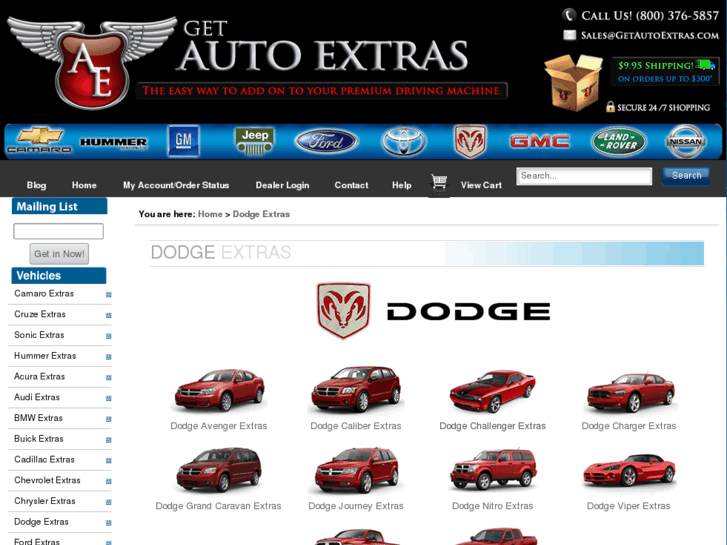Open the GM brand logo
Image resolution: width=727 pixels, height=545 pixels.
184,141
